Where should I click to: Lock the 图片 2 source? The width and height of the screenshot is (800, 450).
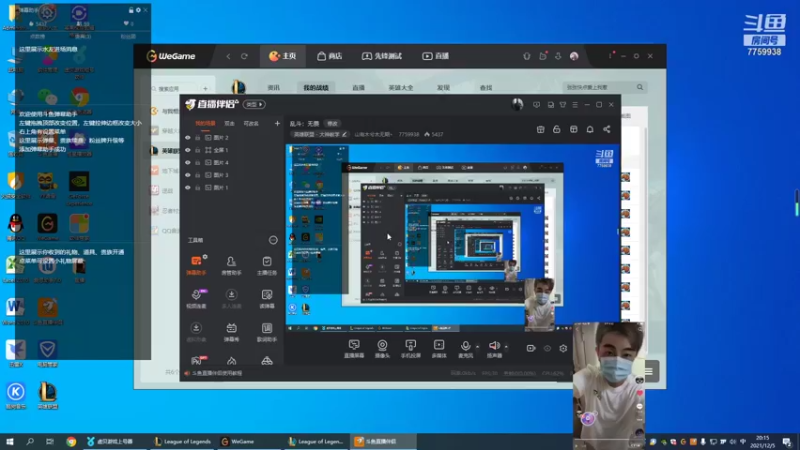[x=197, y=138]
